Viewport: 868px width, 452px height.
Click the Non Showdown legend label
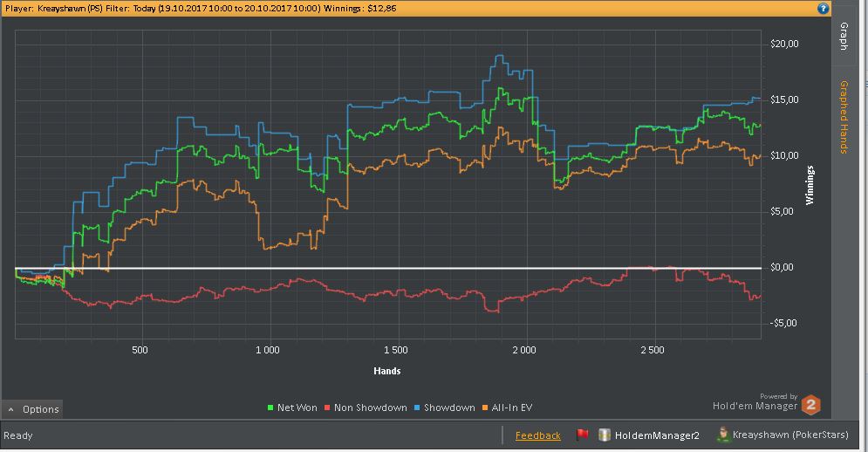(371, 407)
